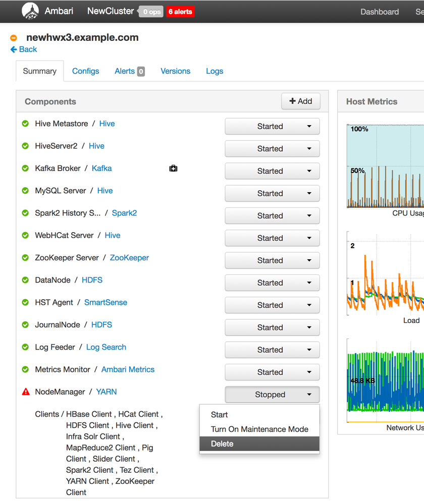424x504 pixels.
Task: Click the Kafka Broker maintenance mode icon
Action: [x=174, y=168]
